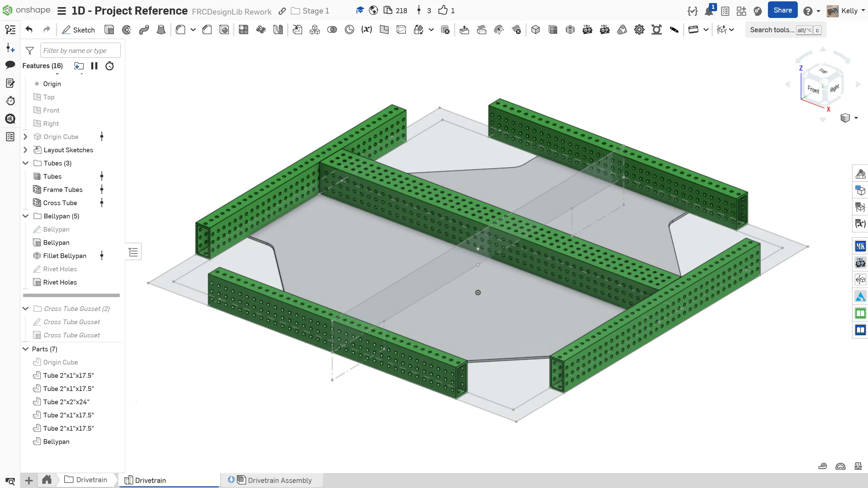868x488 pixels.
Task: Collapse the Bellypan (5) folder
Action: (25, 216)
